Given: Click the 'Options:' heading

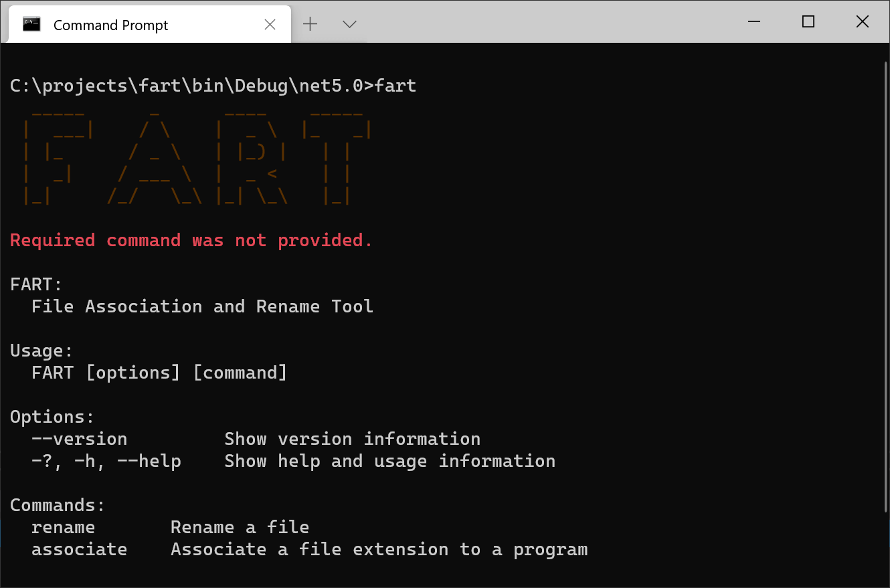Looking at the screenshot, I should (52, 417).
